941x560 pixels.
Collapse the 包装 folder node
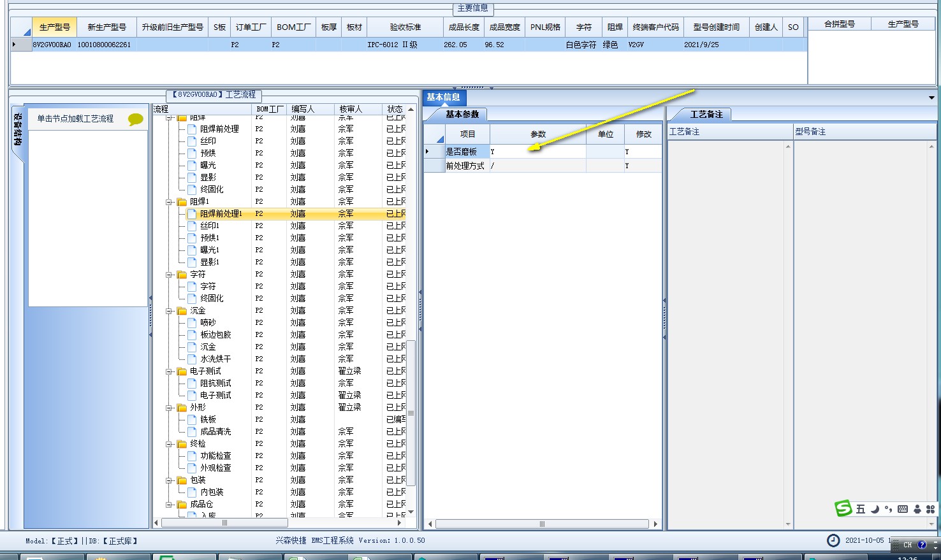[170, 480]
